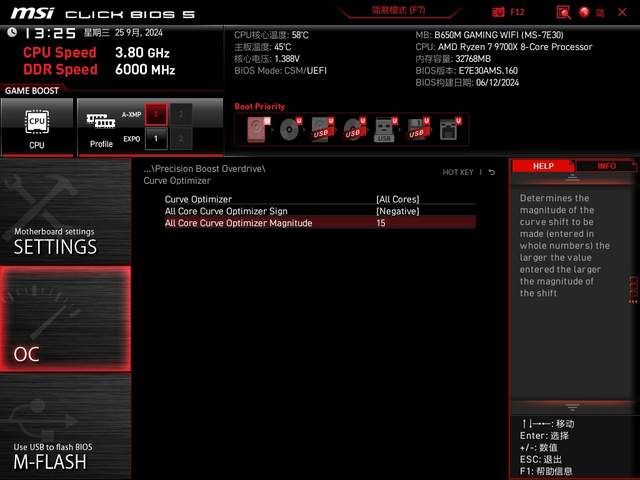The height and width of the screenshot is (480, 640).
Task: Click the 45°C motherboard temperature reading
Action: tap(262, 47)
